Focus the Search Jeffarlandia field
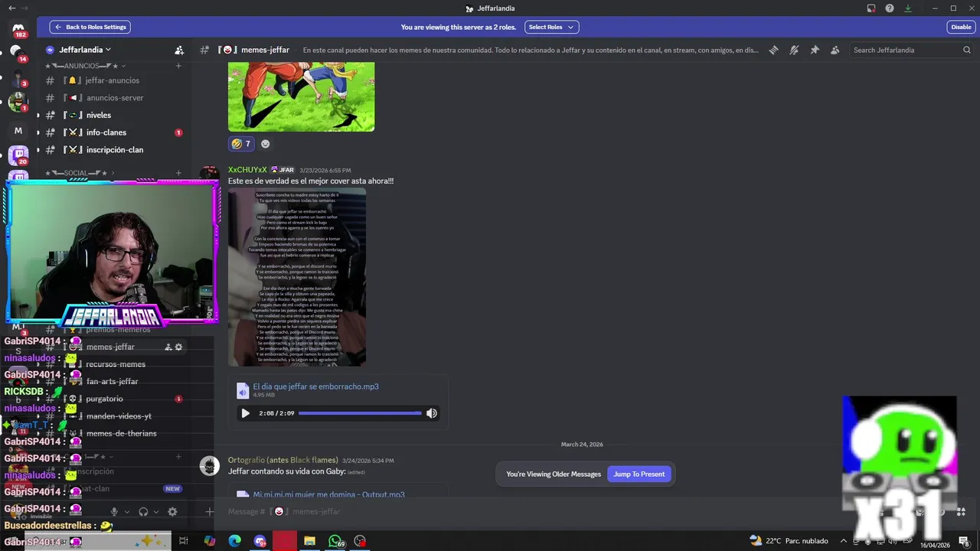The height and width of the screenshot is (551, 980). point(911,50)
